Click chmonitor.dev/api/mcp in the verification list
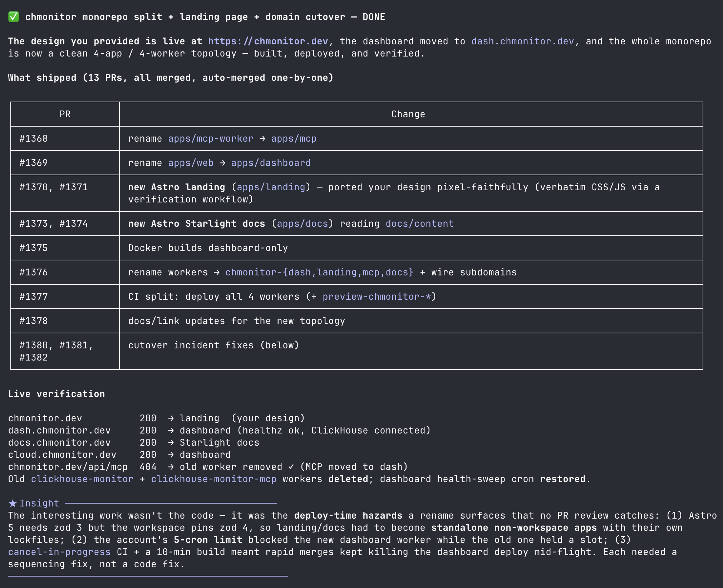Screen dimensions: 723x588 click(68, 467)
